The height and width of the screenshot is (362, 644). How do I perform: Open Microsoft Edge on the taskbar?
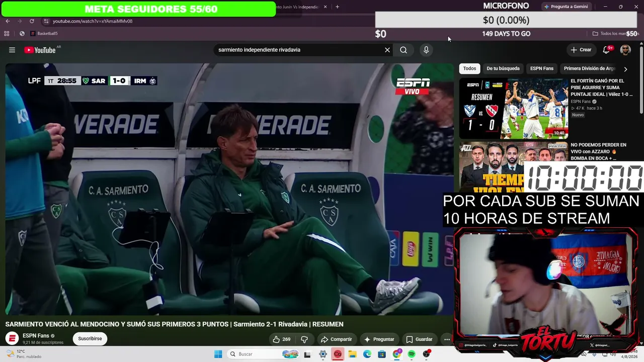(367, 354)
